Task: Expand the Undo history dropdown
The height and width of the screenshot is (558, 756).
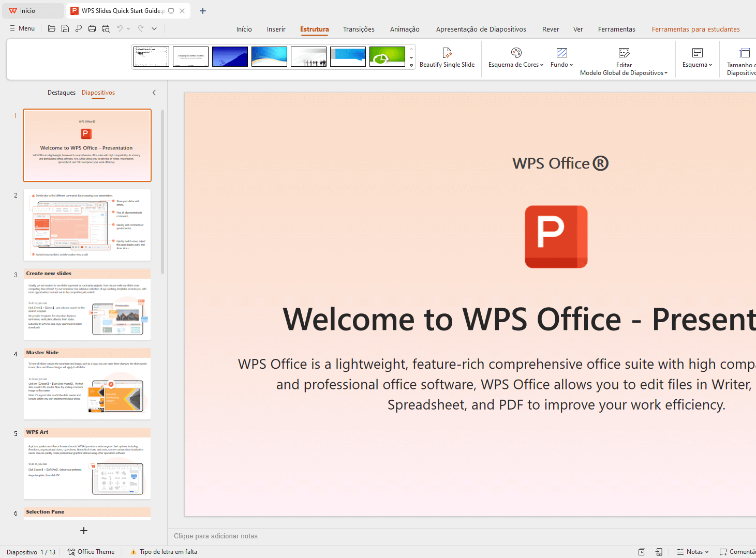Action: coord(128,28)
